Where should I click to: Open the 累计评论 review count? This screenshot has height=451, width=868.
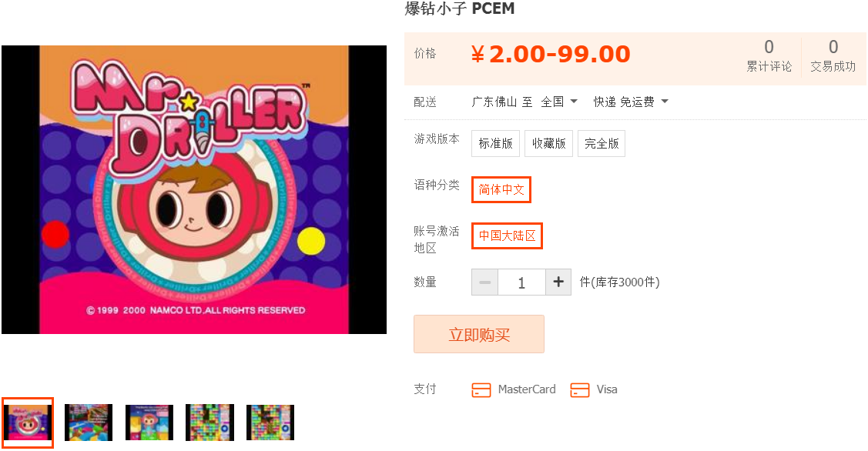point(769,56)
